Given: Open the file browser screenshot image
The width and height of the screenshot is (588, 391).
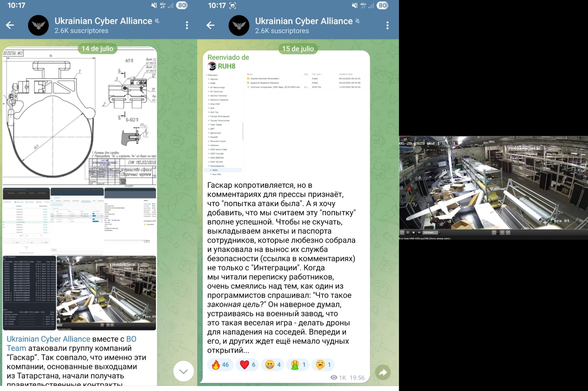Looking at the screenshot, I should 286,124.
